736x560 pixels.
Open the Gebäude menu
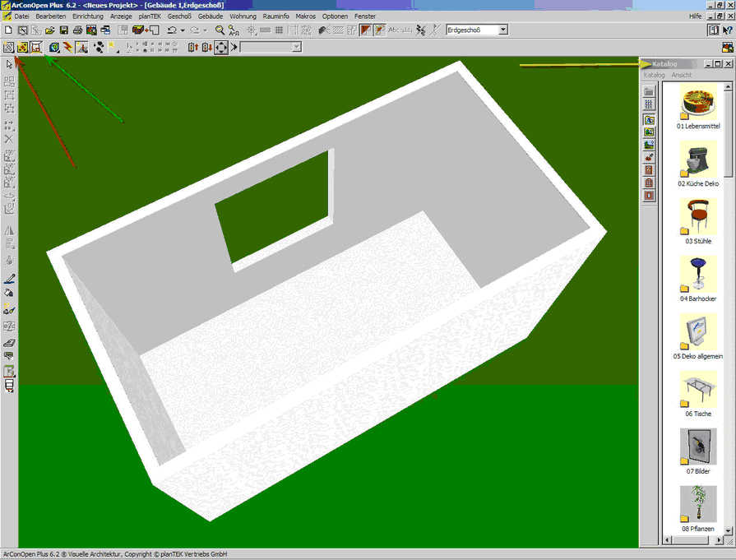click(210, 16)
